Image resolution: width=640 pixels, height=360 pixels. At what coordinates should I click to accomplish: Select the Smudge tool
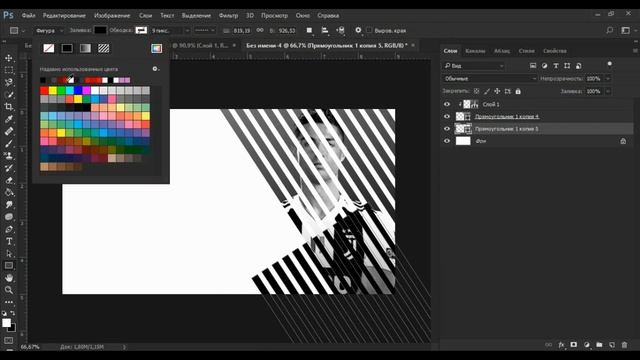pyautogui.click(x=9, y=205)
